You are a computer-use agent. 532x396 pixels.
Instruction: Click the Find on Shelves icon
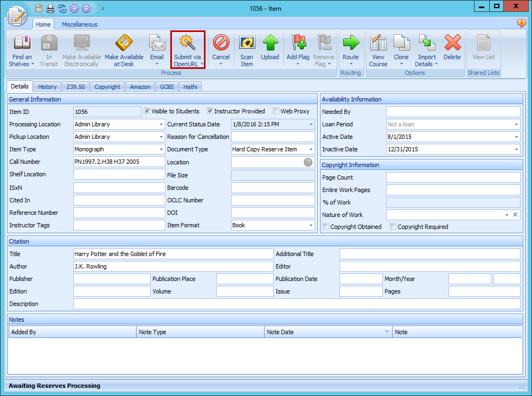[22, 43]
